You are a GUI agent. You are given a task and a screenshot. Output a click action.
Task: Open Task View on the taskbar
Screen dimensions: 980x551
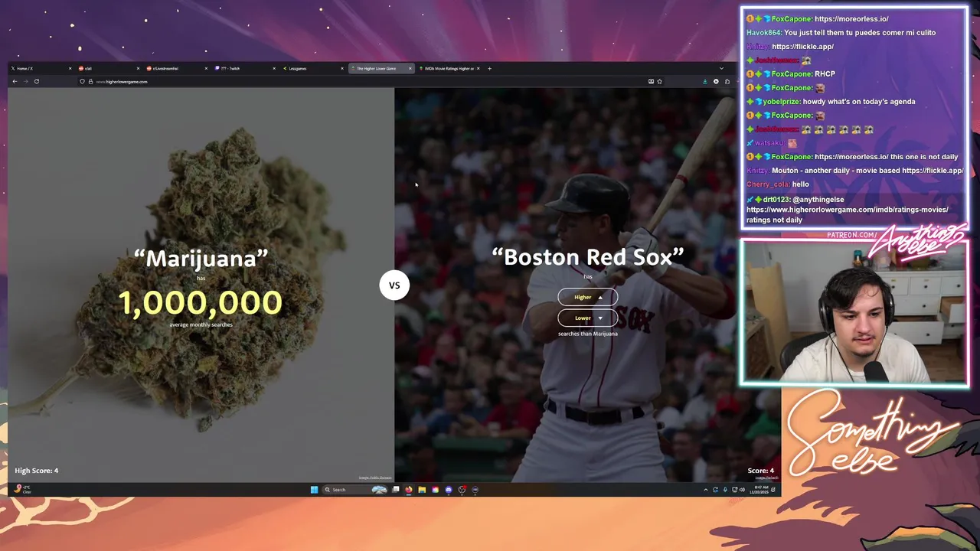coord(396,490)
